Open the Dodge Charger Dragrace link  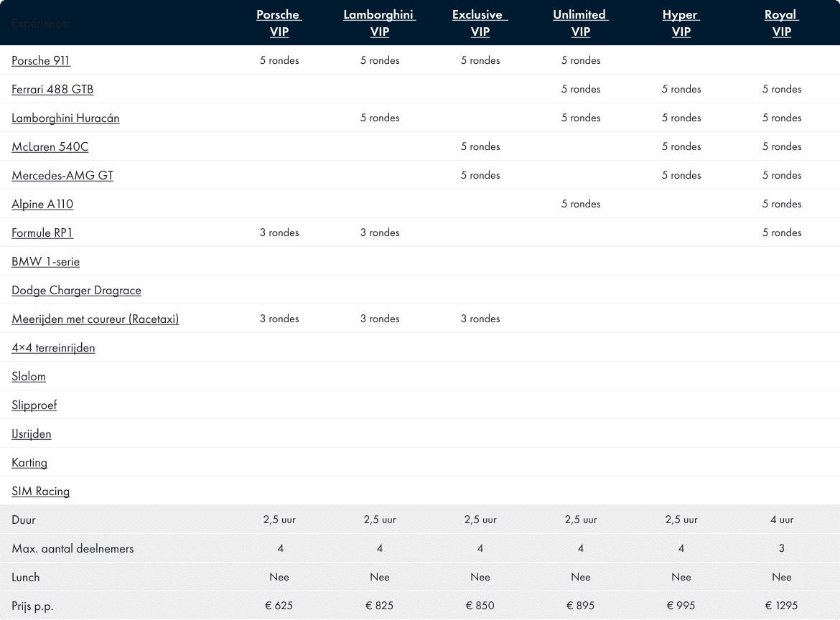pyautogui.click(x=77, y=290)
